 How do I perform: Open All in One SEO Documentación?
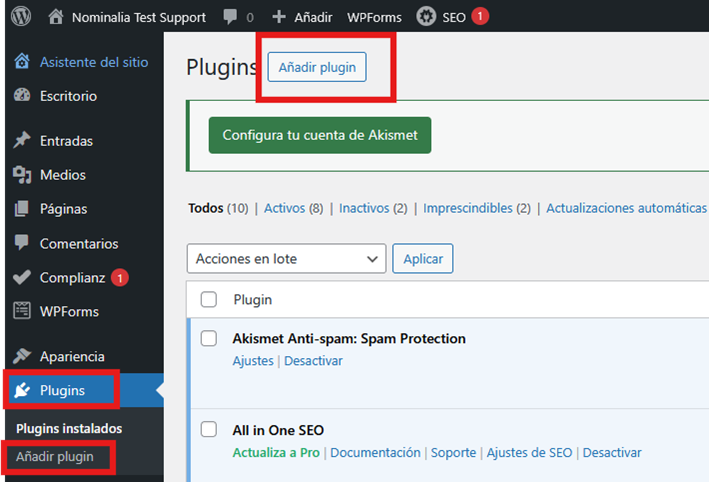375,453
